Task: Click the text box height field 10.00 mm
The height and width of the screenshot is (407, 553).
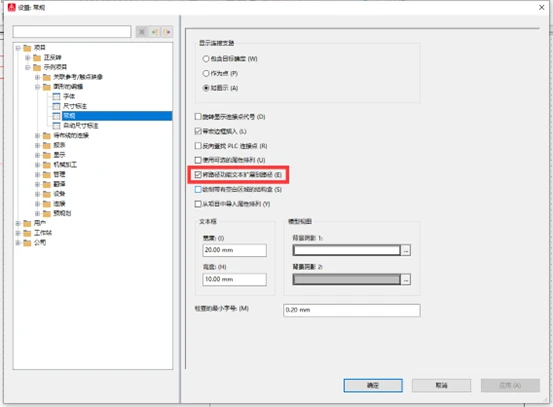Action: [235, 279]
